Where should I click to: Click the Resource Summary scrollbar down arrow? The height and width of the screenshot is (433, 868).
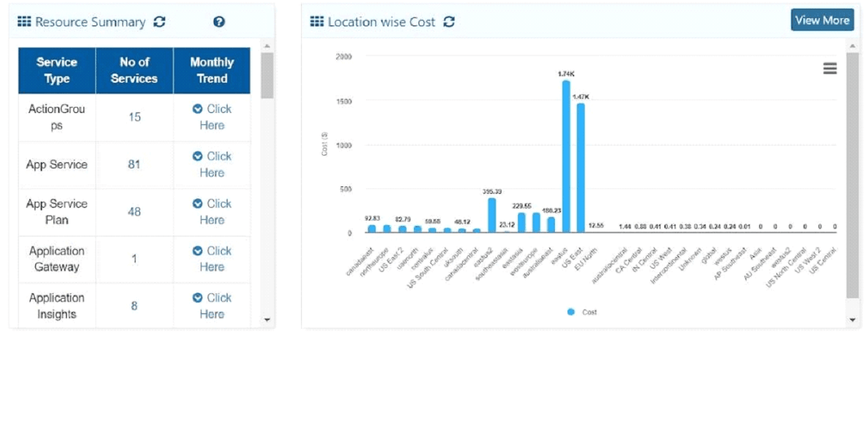(x=267, y=321)
